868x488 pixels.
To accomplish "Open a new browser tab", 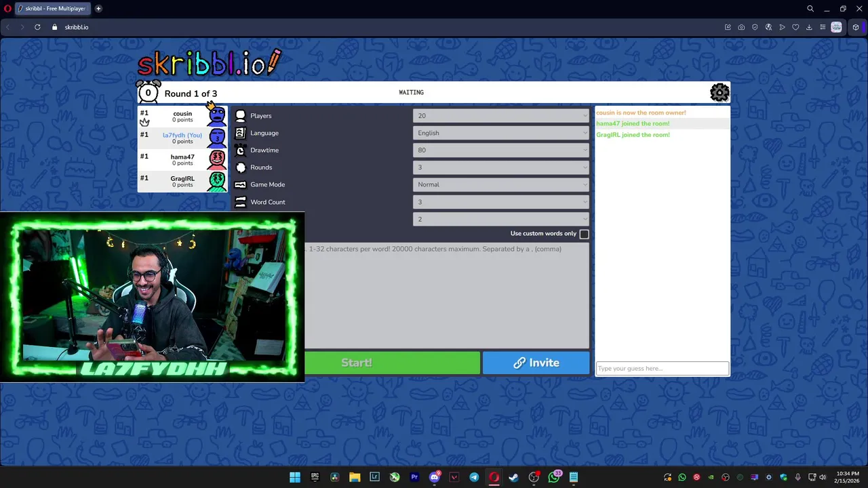I will 98,9.
